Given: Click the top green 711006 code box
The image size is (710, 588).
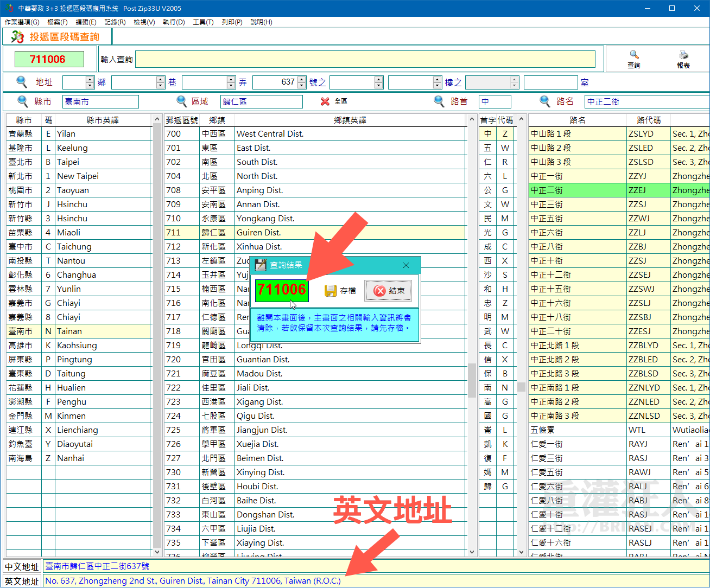Looking at the screenshot, I should click(49, 59).
